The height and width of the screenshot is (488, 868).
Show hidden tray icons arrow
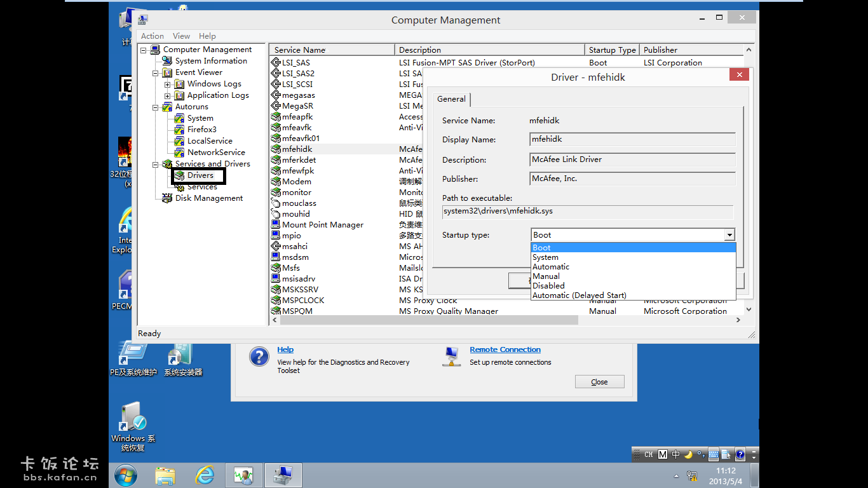(x=676, y=476)
